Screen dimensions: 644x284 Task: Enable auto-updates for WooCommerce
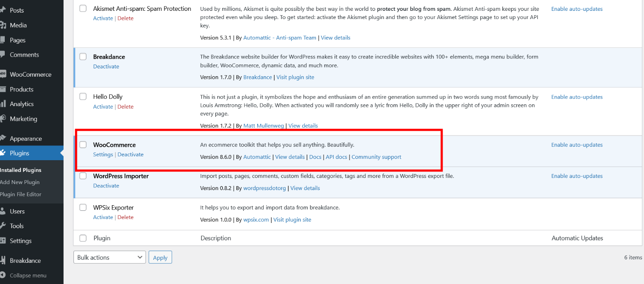coord(577,145)
